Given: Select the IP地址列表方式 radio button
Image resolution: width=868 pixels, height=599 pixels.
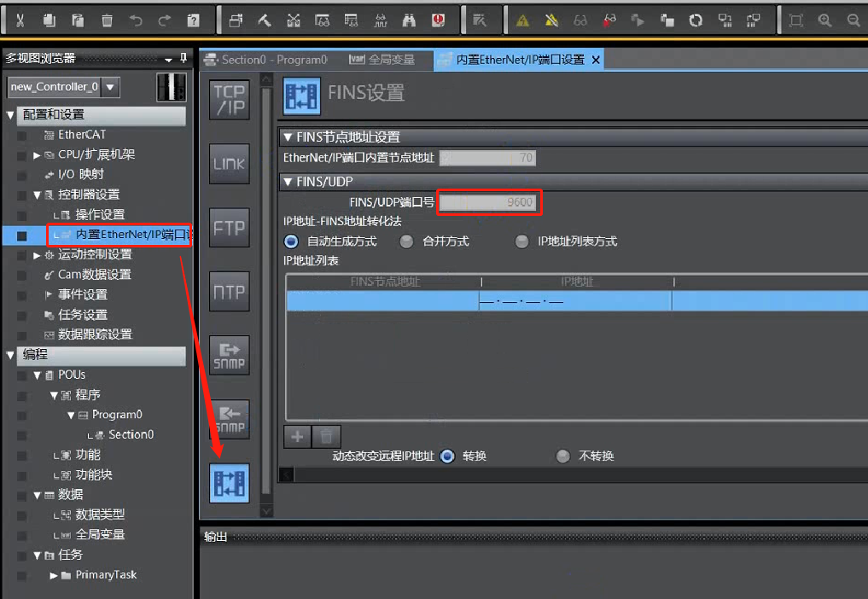Looking at the screenshot, I should tap(521, 241).
